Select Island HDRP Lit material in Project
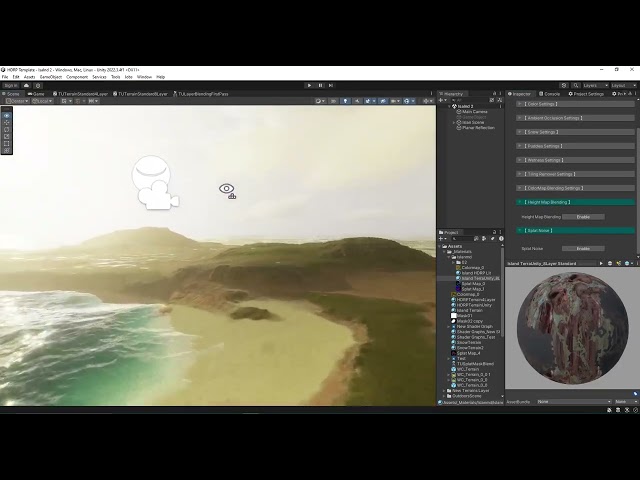Screen dimensions: 640x480 pyautogui.click(x=473, y=273)
